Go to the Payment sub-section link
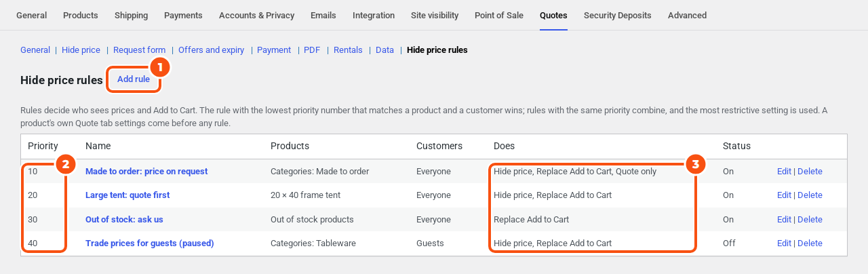Image resolution: width=868 pixels, height=274 pixels. (274, 50)
